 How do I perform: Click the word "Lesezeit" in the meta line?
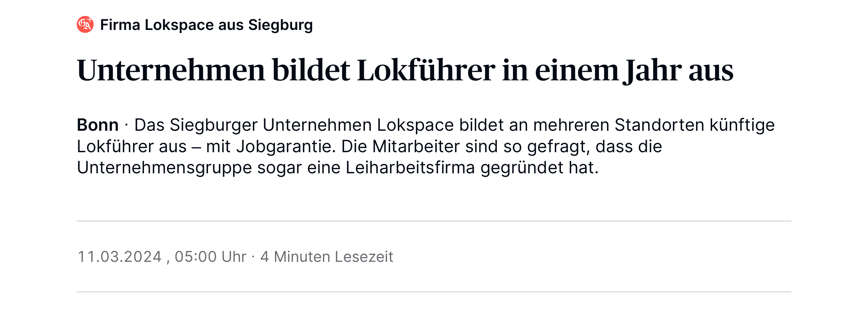pyautogui.click(x=364, y=257)
